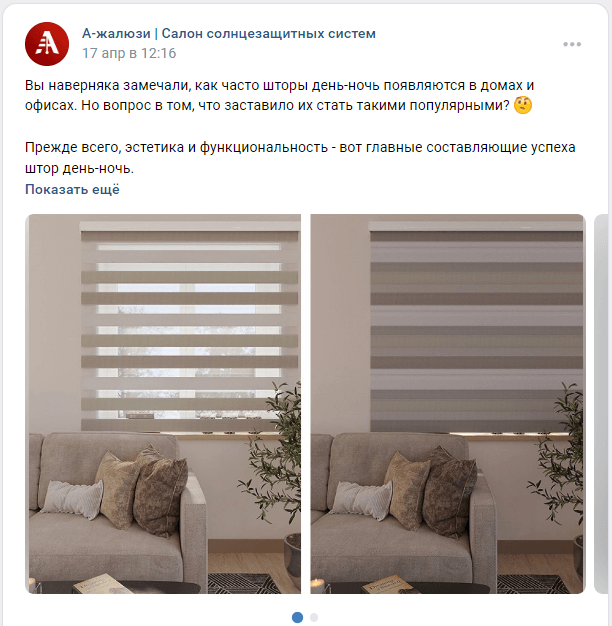Click the white pillow in the left photo
This screenshot has height=626, width=612.
point(73,499)
